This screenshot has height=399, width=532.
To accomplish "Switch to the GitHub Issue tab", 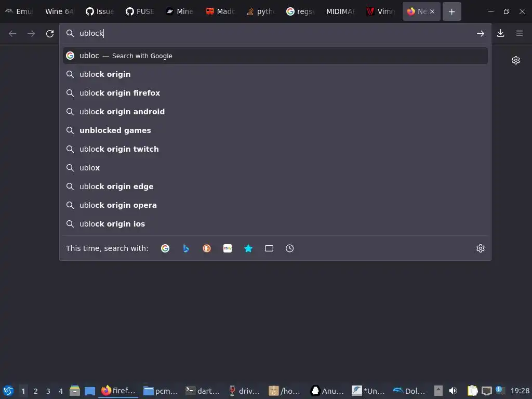I will coord(99,11).
